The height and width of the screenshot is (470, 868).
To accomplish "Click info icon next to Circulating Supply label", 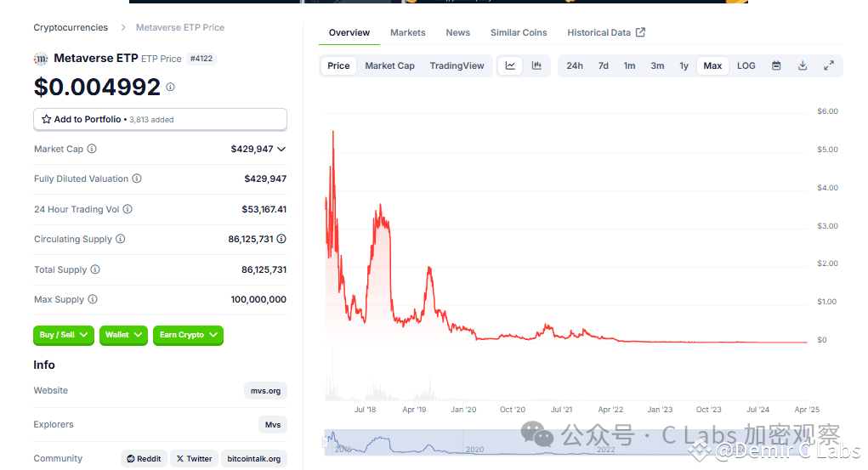I will [120, 239].
